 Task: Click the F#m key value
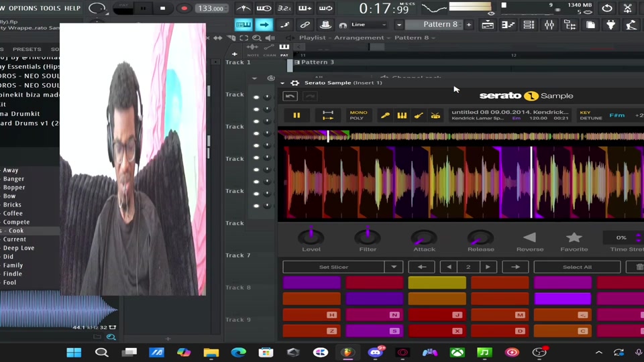click(617, 115)
